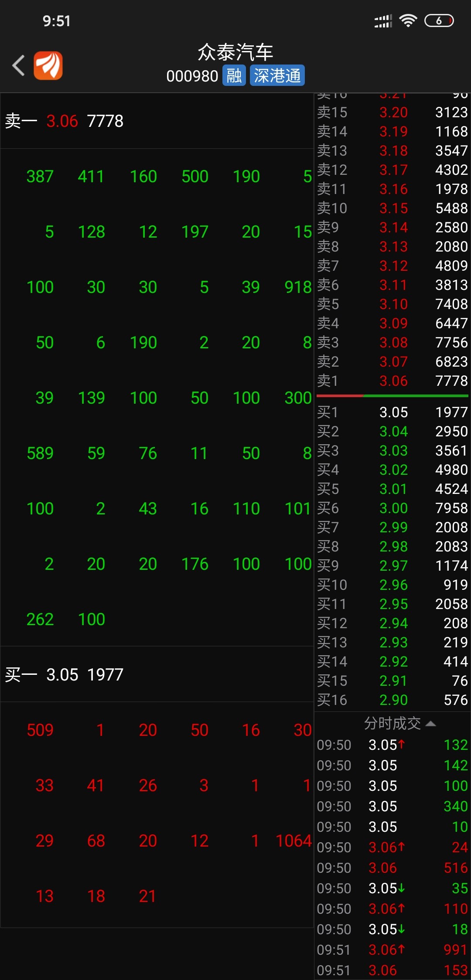The width and height of the screenshot is (471, 980).
Task: Select order book row 买6 at 3.00
Action: [x=392, y=508]
